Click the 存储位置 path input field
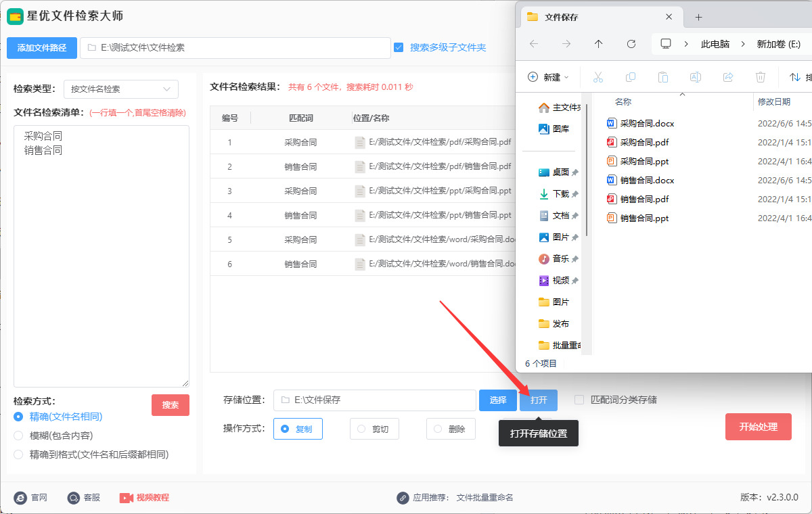The image size is (812, 514). click(x=375, y=400)
